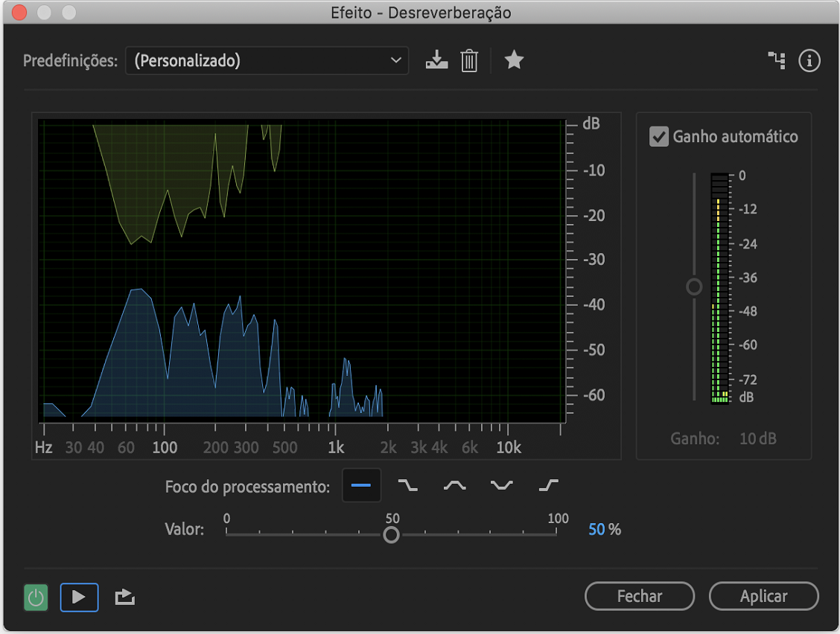Select mid-peak processing focus shape
The image size is (840, 634).
(455, 485)
